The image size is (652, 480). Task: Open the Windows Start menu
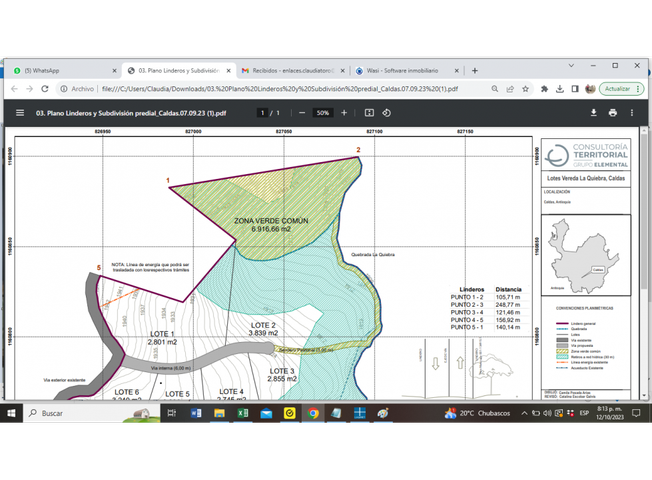coord(11,413)
